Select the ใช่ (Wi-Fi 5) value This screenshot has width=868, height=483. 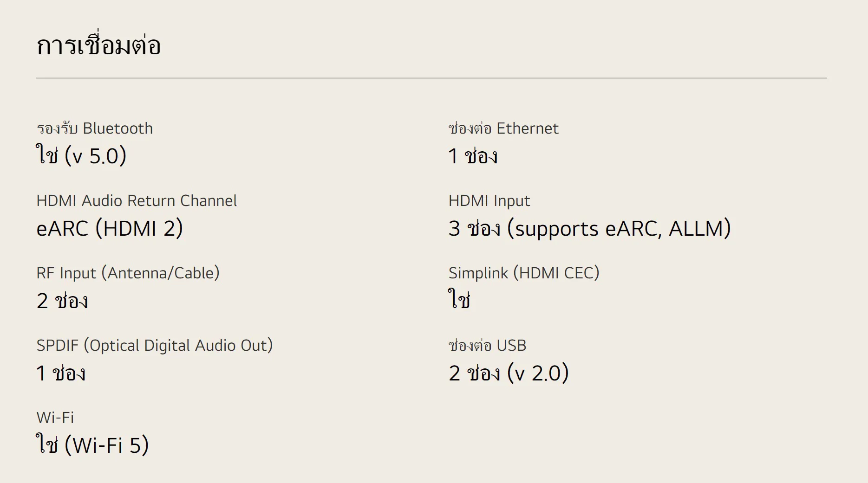92,445
